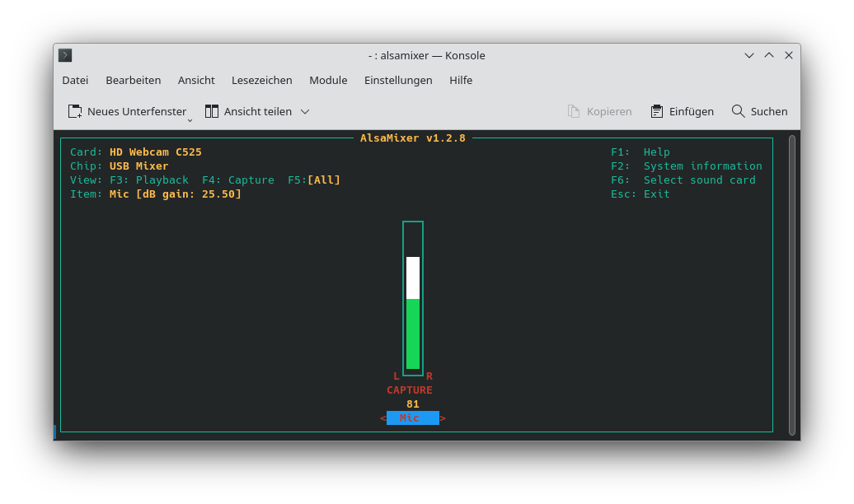Expand the Ansicht teilen chevron menu
The height and width of the screenshot is (504, 854).
(303, 110)
